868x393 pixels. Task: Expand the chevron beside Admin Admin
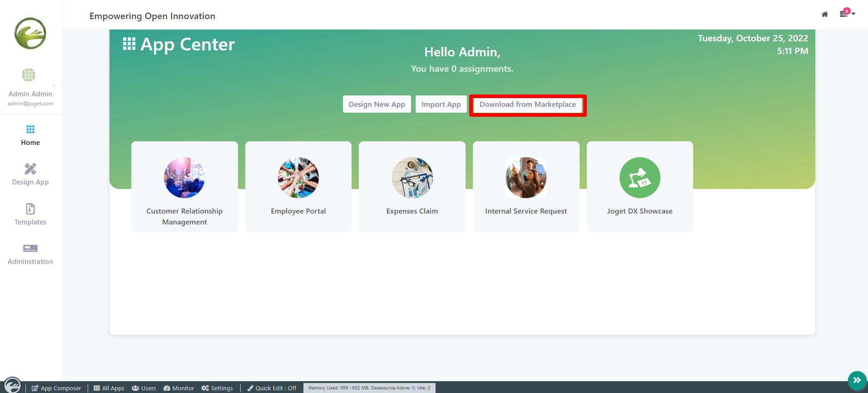point(54,85)
